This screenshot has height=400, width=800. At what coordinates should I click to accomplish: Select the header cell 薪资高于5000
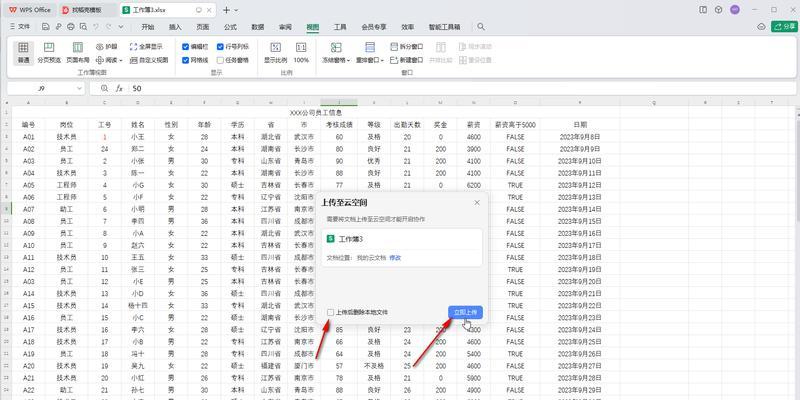[515, 124]
